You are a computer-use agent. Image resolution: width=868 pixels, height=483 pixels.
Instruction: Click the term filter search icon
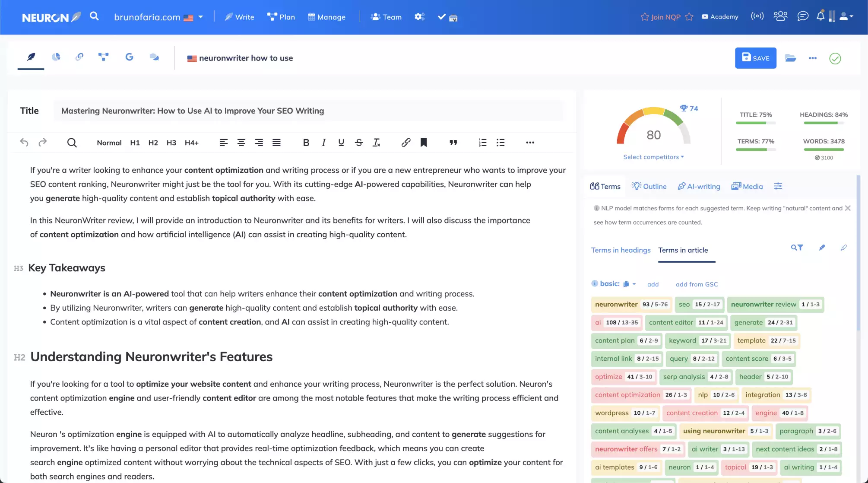[x=797, y=248]
